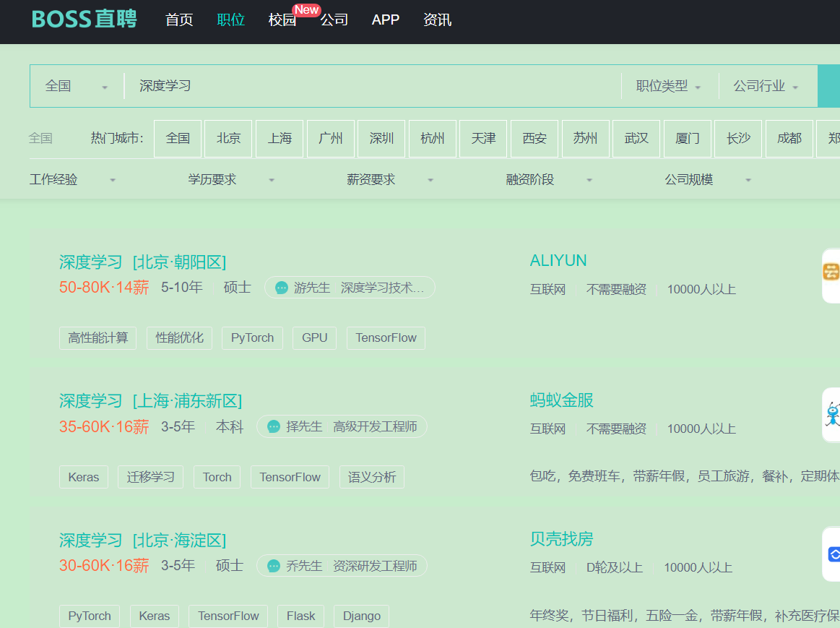This screenshot has height=628, width=840.
Task: Contact recruiter 择先生 高级开发工程师
Action: [x=342, y=426]
